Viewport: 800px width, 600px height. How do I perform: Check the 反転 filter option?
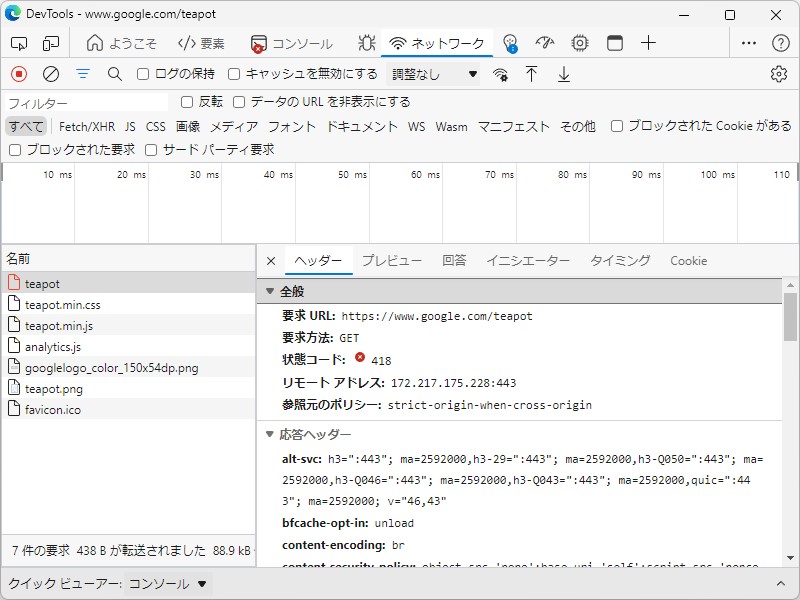pos(186,104)
